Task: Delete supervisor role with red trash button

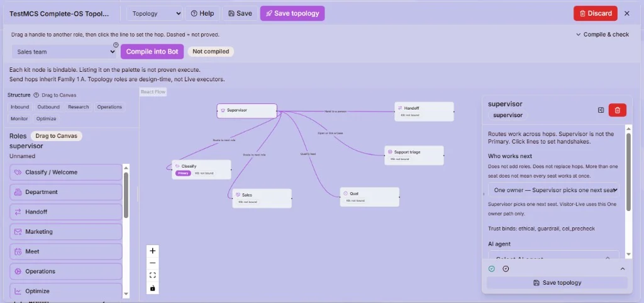Action: [x=618, y=110]
